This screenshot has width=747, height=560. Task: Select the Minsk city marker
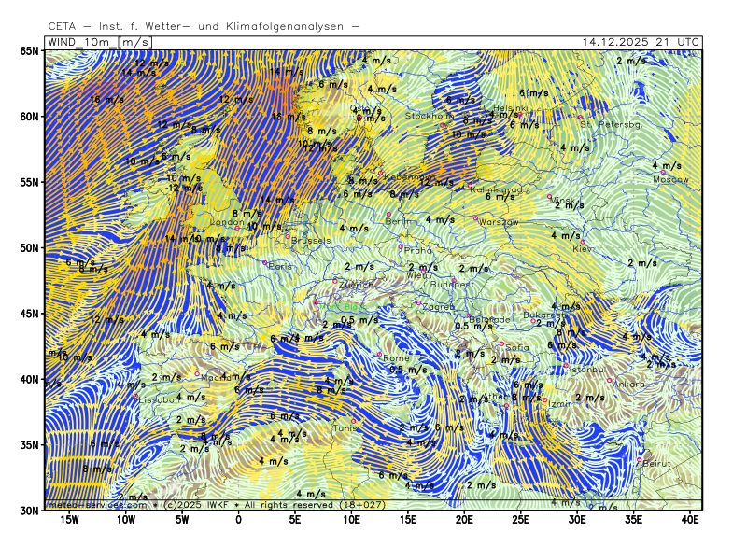[x=549, y=196]
